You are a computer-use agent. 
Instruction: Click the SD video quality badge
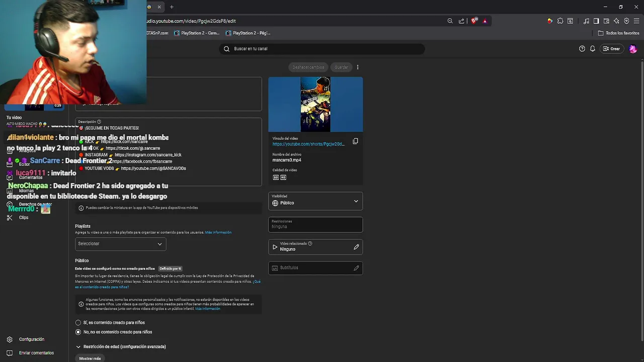tap(276, 177)
